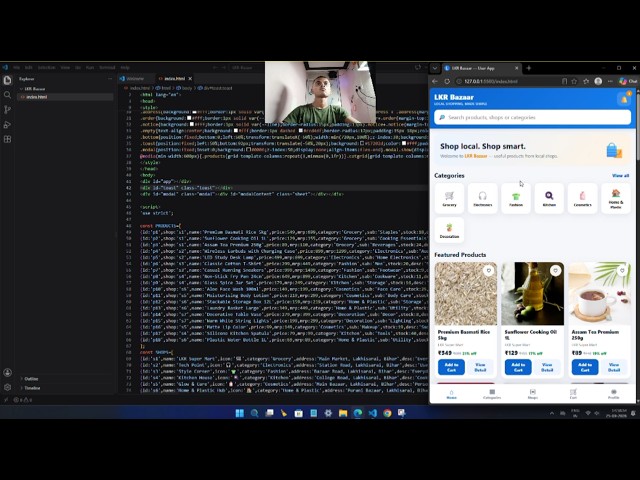The width and height of the screenshot is (640, 480).
Task: Add Sunflower Cooking Oil to cart
Action: tap(518, 367)
